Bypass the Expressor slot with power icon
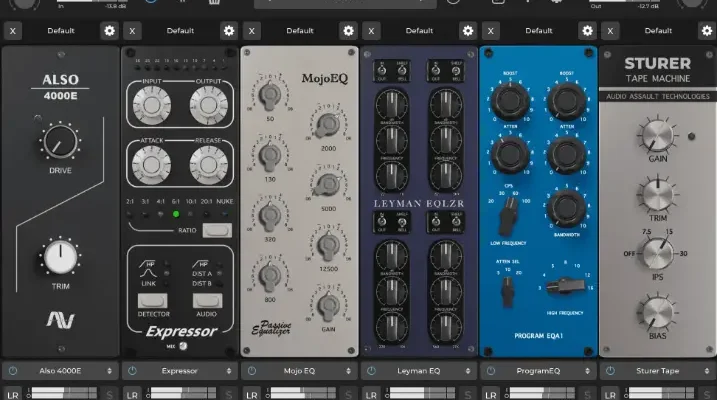 (x=132, y=371)
